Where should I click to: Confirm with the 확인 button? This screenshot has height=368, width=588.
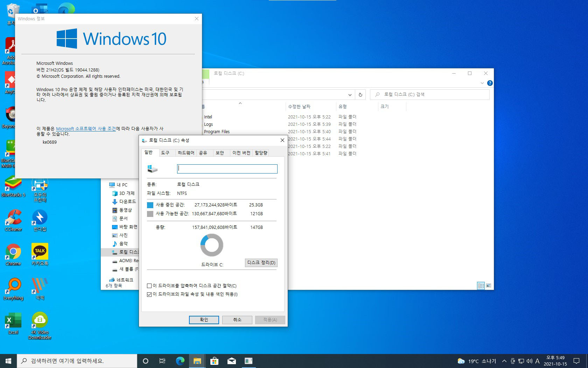click(204, 320)
